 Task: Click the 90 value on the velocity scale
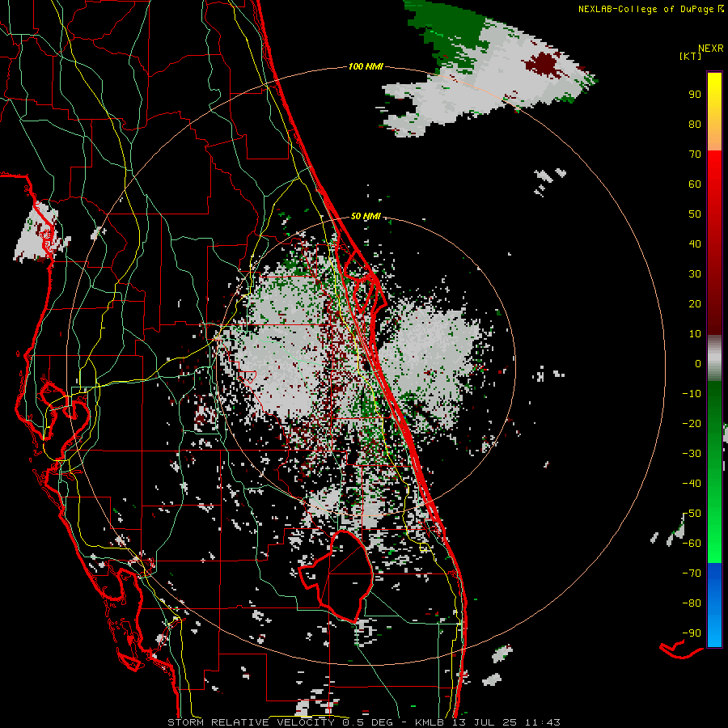(x=695, y=95)
